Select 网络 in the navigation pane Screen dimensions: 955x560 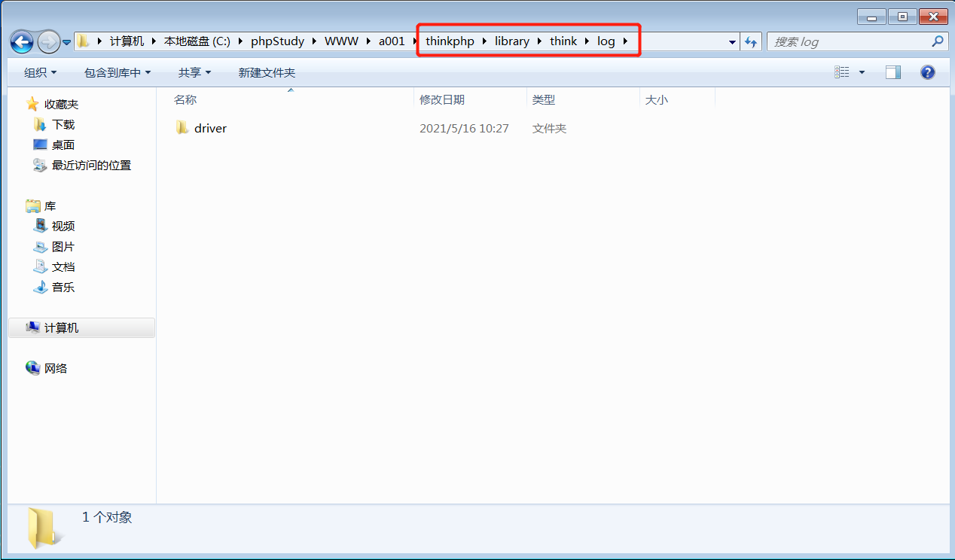(56, 369)
